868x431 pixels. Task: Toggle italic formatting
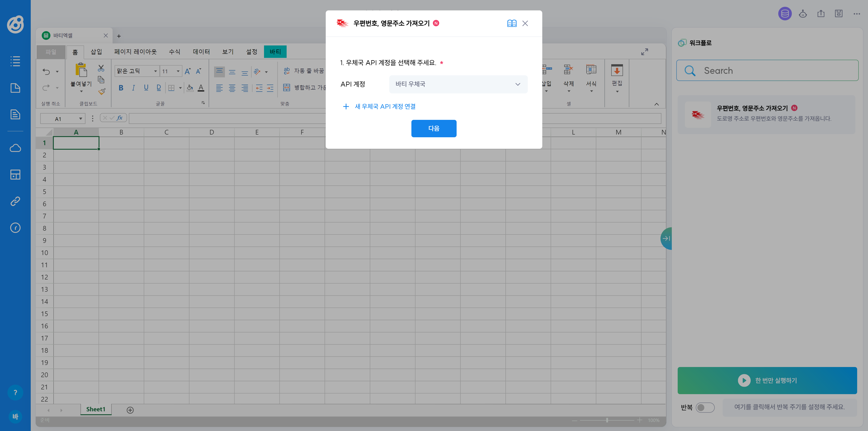(x=133, y=88)
